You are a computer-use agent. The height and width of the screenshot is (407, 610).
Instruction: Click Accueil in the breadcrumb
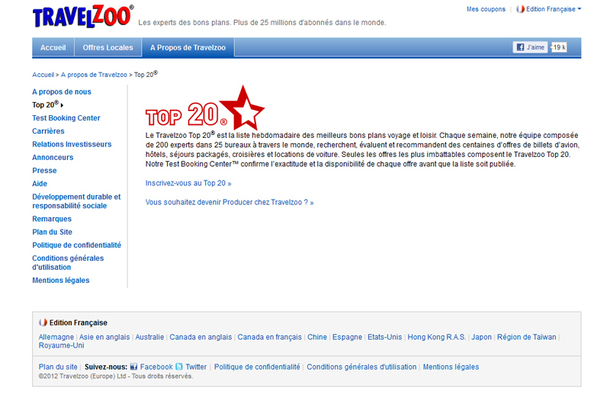click(43, 74)
